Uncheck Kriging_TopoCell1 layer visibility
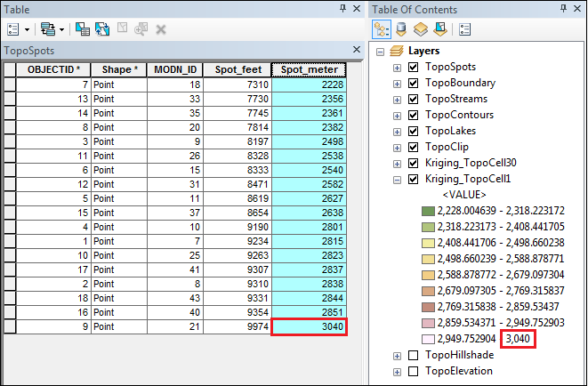This screenshot has height=386, width=588. [414, 180]
